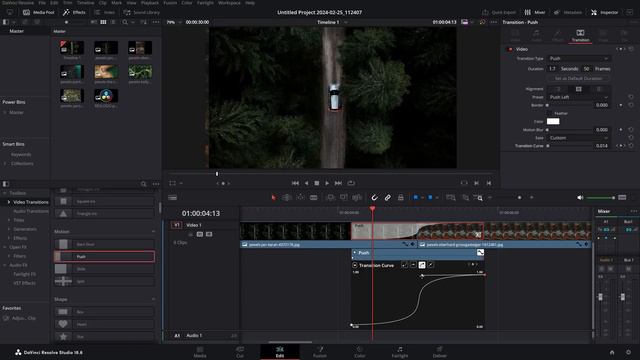Image resolution: width=640 pixels, height=360 pixels.
Task: Click the Full Extent Zoom icon
Action: coord(451,198)
